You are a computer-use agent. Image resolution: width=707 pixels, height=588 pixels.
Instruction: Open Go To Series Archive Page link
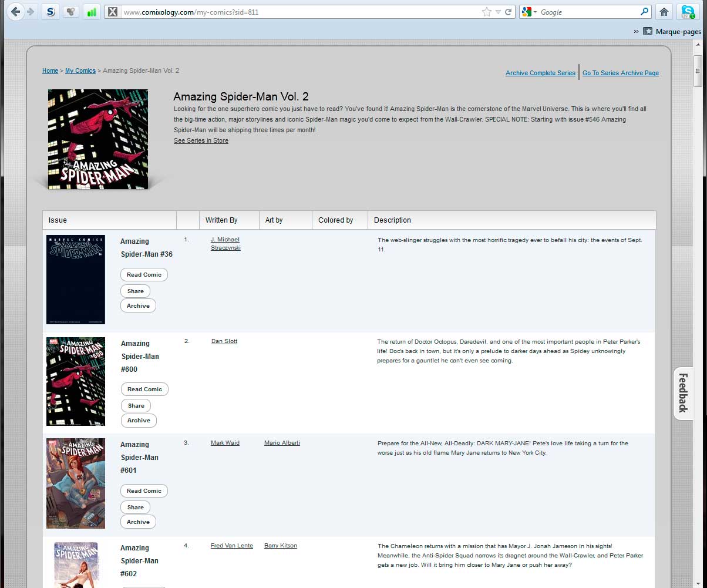point(621,73)
